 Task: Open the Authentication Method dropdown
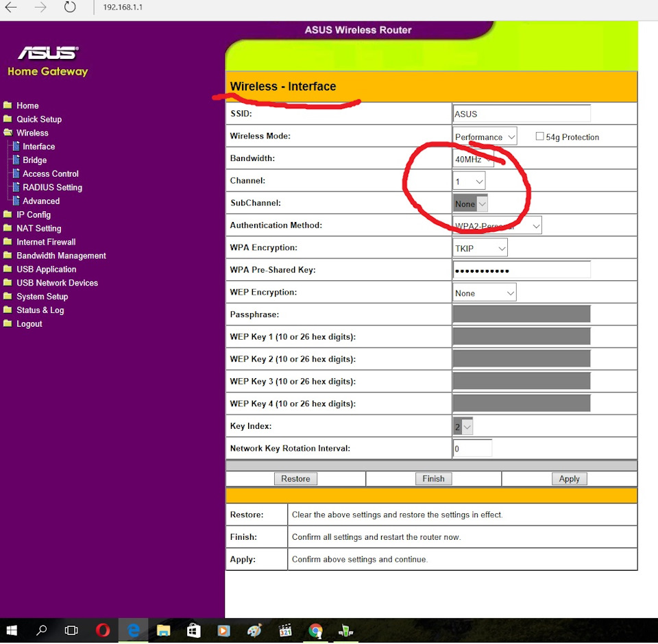tap(497, 225)
